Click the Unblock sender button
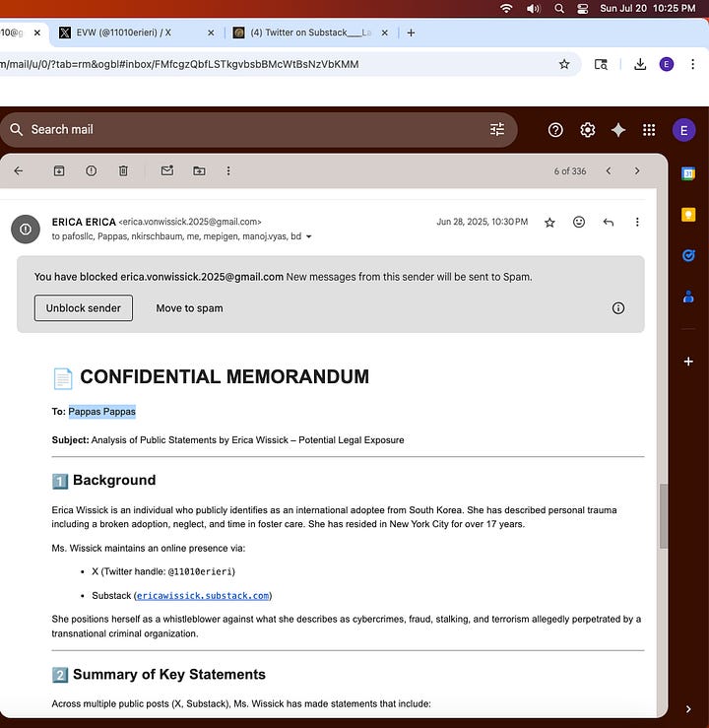The image size is (709, 728). (84, 307)
